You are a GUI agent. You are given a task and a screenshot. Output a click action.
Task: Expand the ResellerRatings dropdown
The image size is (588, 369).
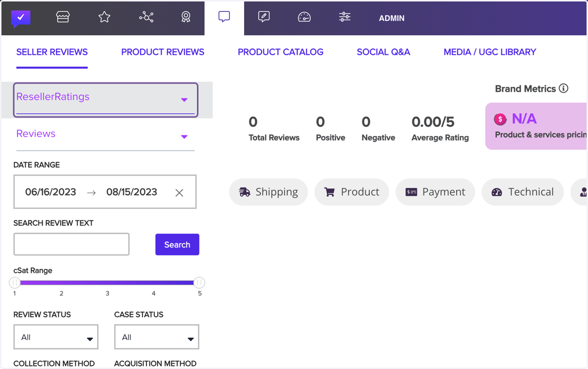(106, 100)
